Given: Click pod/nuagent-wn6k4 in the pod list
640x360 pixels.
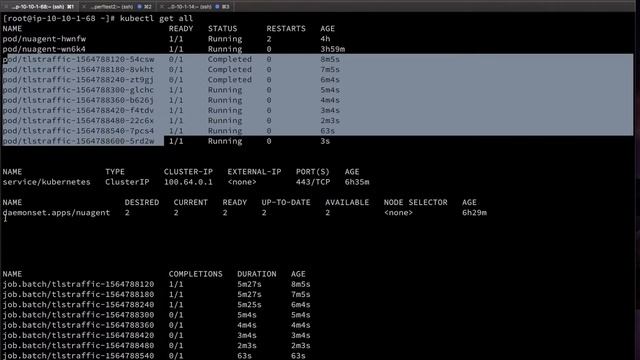Looking at the screenshot, I should [x=44, y=49].
